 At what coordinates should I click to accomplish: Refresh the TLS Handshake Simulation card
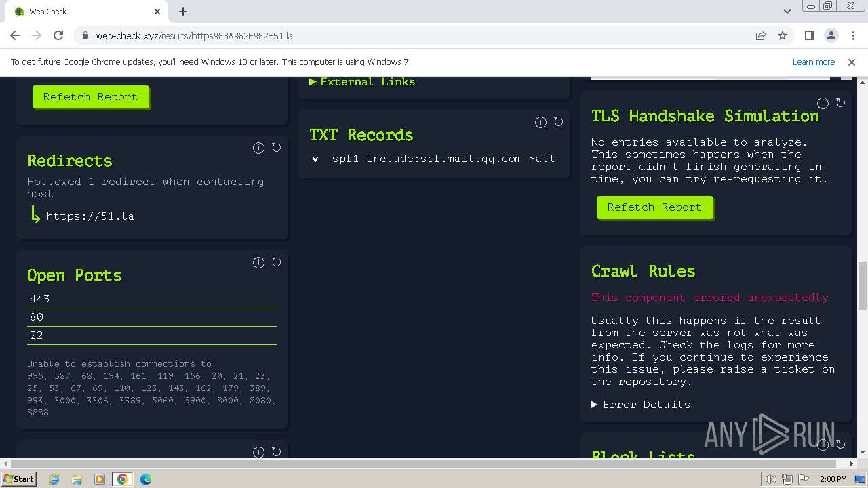tap(840, 102)
